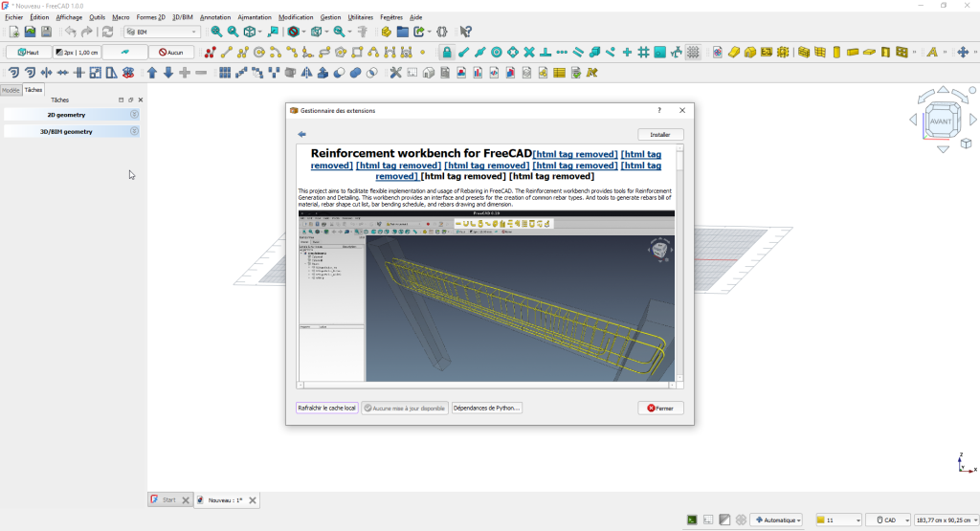Image resolution: width=980 pixels, height=531 pixels.
Task: Toggle snap to endpoint
Action: [463, 53]
